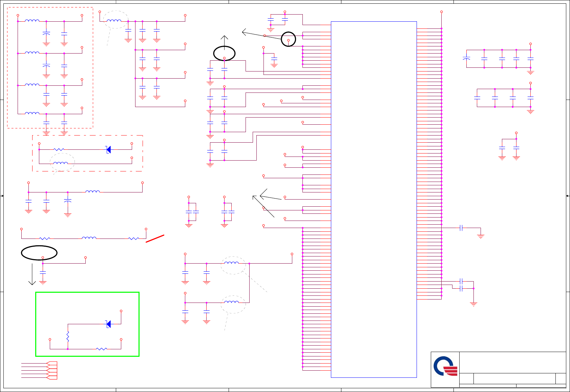The image size is (570, 392).
Task: Select the single horizontal capacitor feeding a ground symbol
Action: (x=461, y=228)
